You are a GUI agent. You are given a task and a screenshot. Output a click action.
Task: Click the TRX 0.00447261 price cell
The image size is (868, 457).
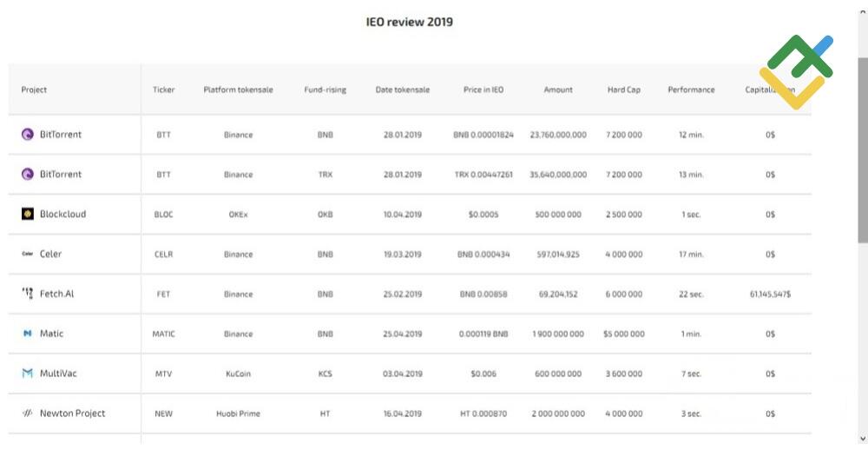(x=483, y=175)
